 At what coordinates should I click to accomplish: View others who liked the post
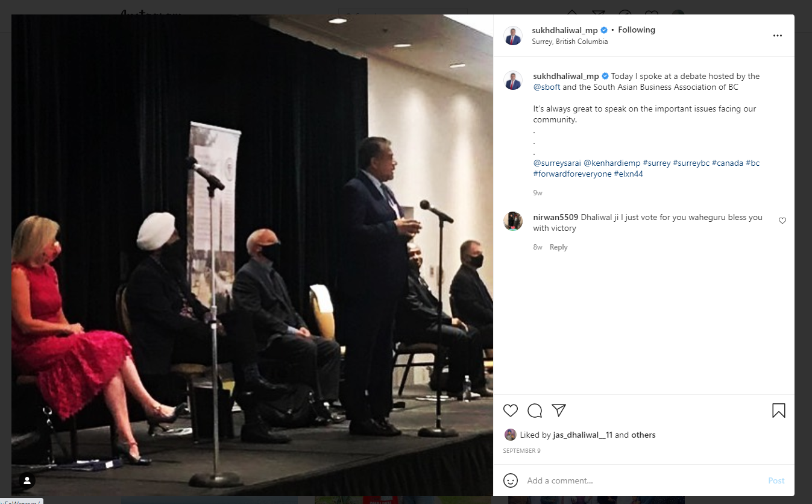[x=643, y=435]
